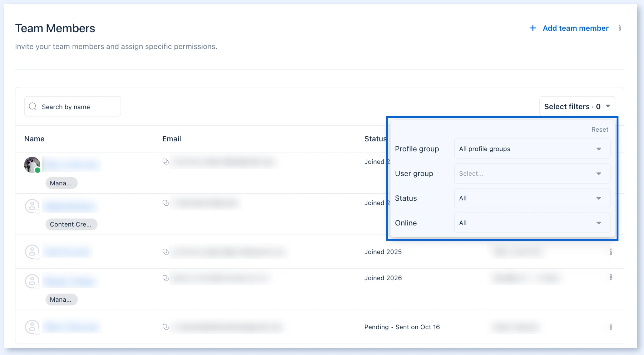
Task: Click placeholder avatar in Joined 2026 row
Action: pyautogui.click(x=32, y=282)
